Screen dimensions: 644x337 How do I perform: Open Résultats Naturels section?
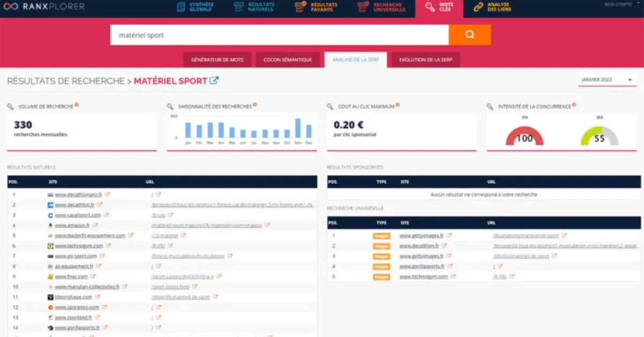(255, 7)
